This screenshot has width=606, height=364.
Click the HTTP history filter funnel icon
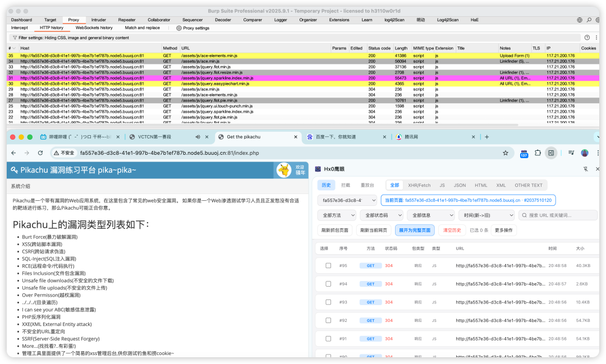pos(15,38)
